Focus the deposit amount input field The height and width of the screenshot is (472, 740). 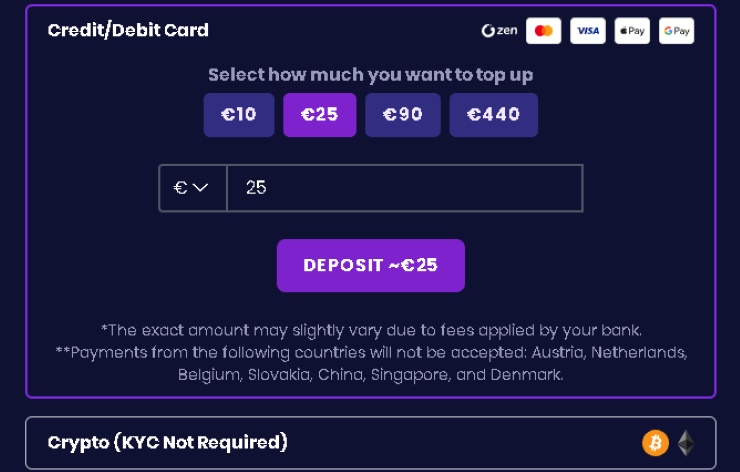(x=404, y=188)
